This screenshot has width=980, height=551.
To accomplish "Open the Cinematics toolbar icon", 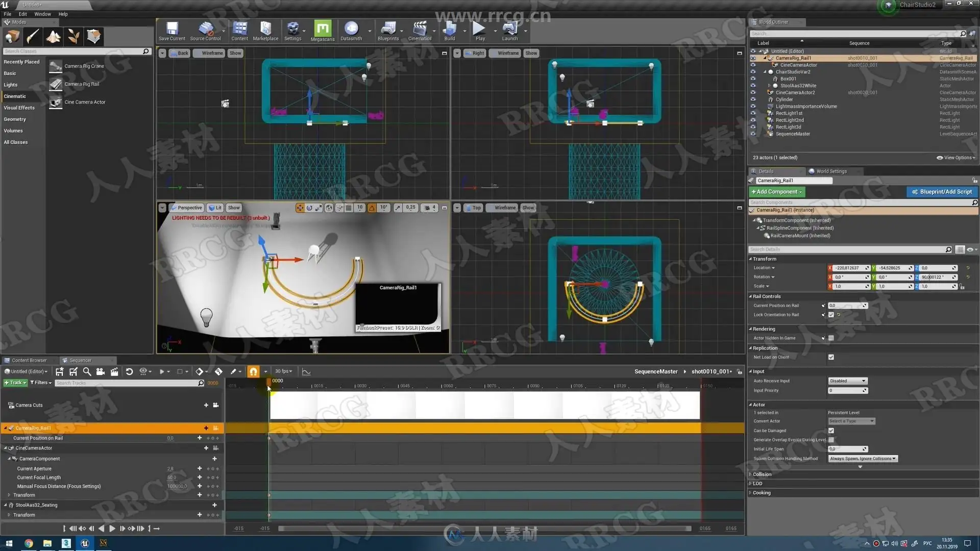I will tap(419, 30).
